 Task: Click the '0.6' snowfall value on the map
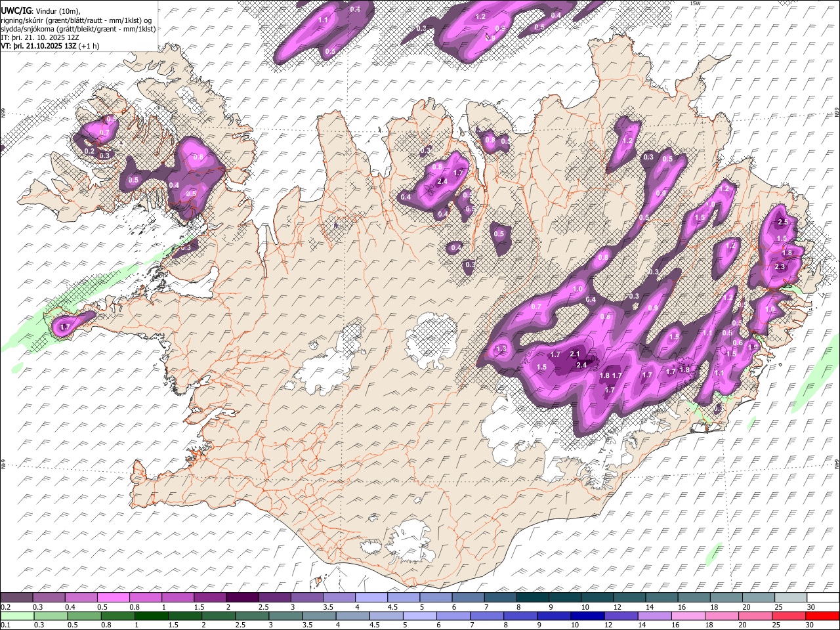tap(738, 343)
